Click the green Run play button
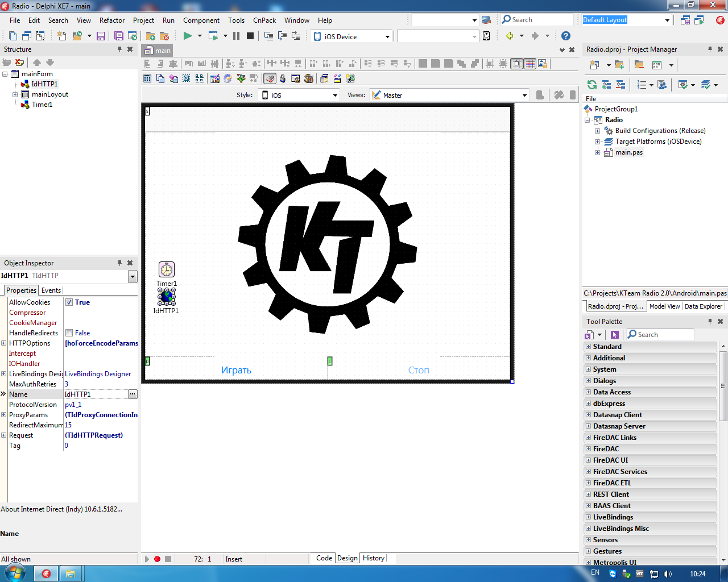The width and height of the screenshot is (728, 582). (x=187, y=36)
